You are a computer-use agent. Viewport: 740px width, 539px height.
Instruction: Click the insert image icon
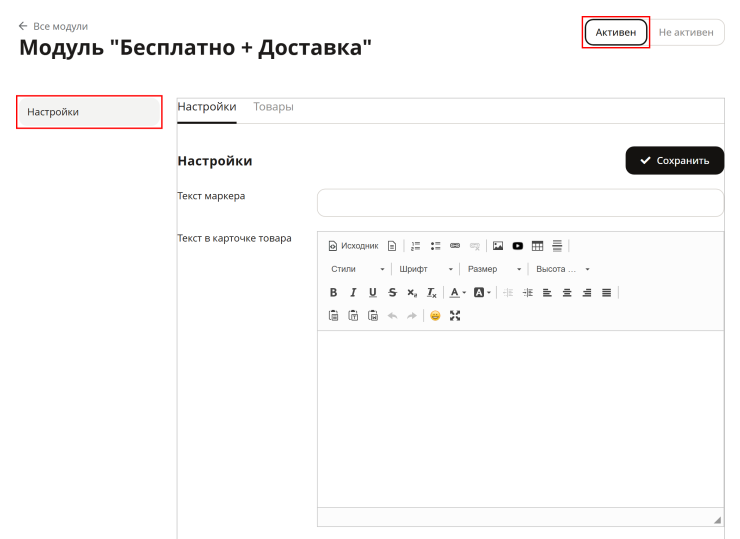point(498,246)
